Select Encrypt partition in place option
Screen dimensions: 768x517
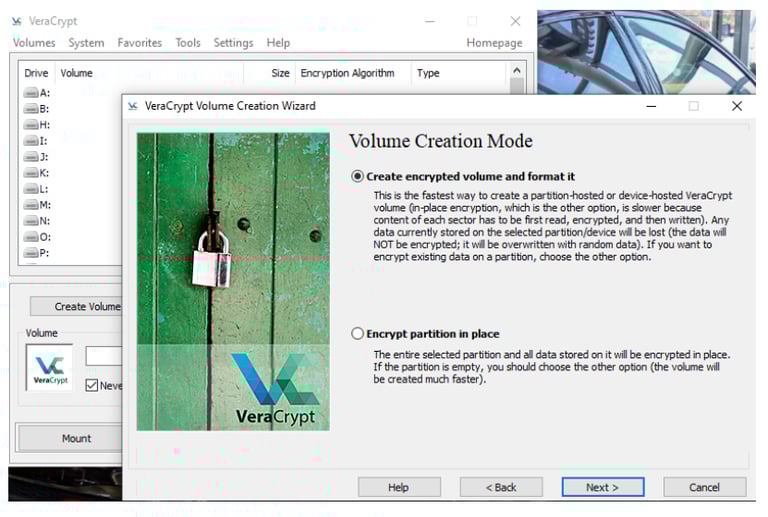[x=358, y=333]
